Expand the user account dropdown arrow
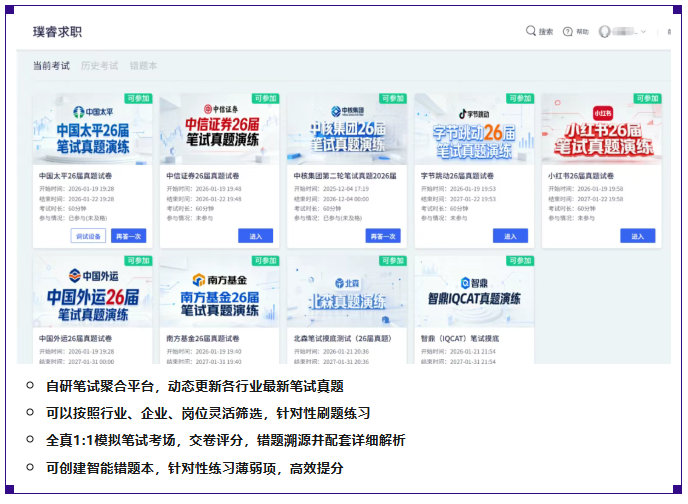This screenshot has width=688, height=504. 643,31
